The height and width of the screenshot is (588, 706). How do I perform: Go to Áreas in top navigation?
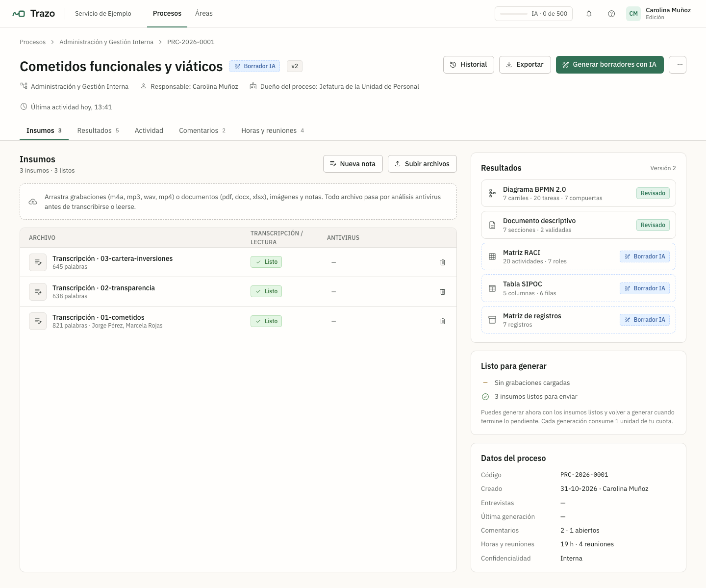point(204,13)
